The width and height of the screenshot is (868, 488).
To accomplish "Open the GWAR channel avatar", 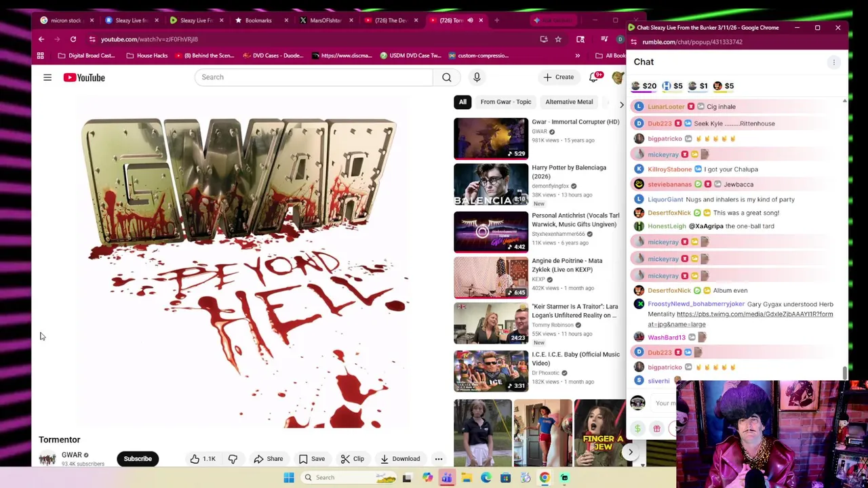I will (x=47, y=459).
